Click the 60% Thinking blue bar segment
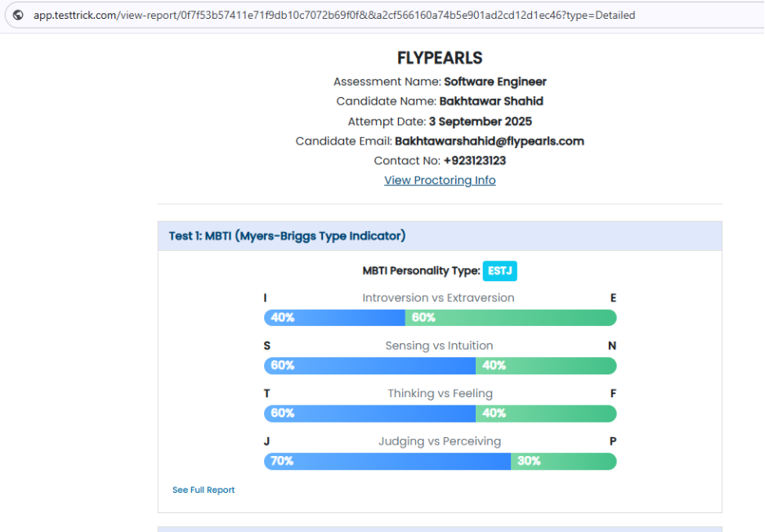Viewport: 765px width, 532px height. click(x=369, y=414)
